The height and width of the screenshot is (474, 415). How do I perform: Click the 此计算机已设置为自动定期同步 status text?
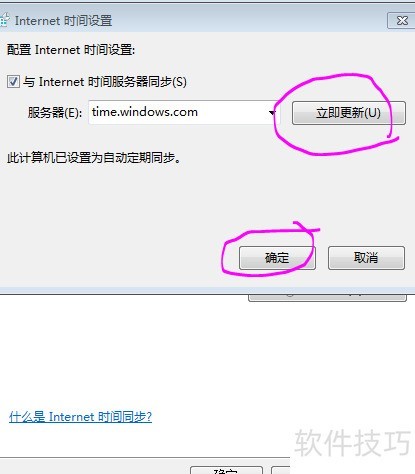[x=94, y=158]
